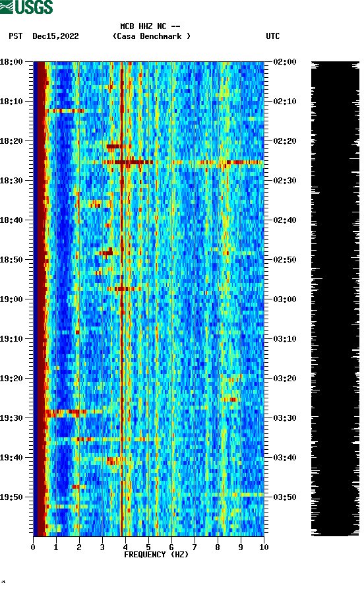Click the 19:30 PST time label
Image resolution: width=364 pixels, height=589 pixels.
click(x=11, y=418)
